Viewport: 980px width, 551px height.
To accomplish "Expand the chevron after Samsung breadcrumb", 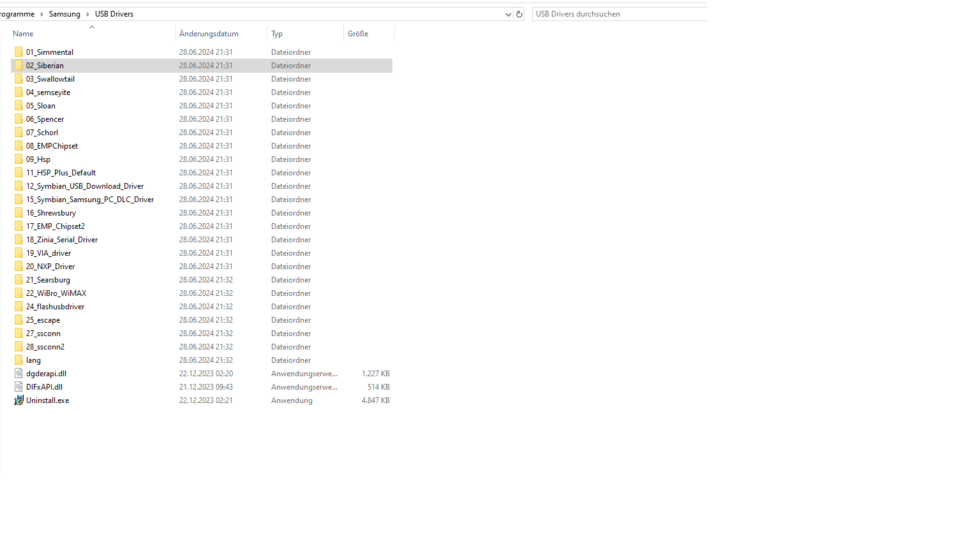I will 87,14.
